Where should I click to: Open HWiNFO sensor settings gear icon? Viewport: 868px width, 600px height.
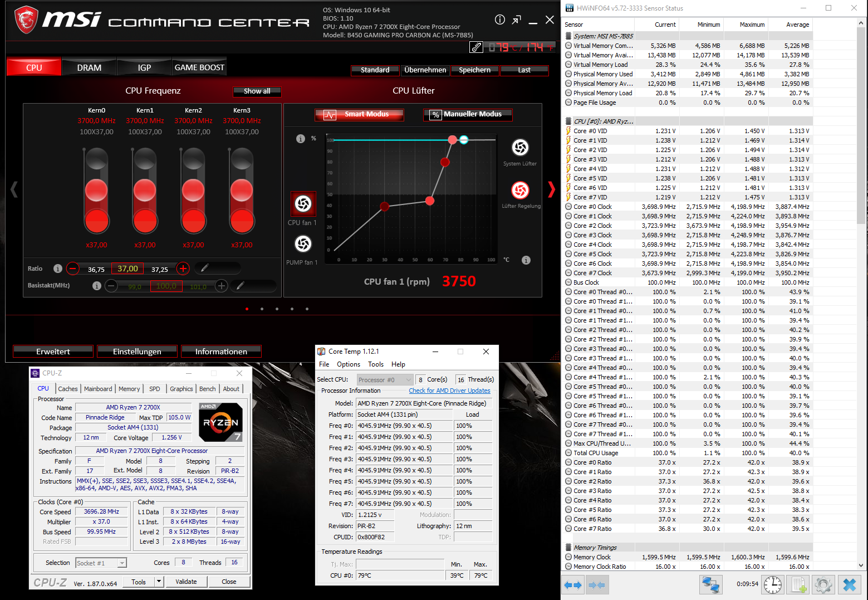click(823, 585)
